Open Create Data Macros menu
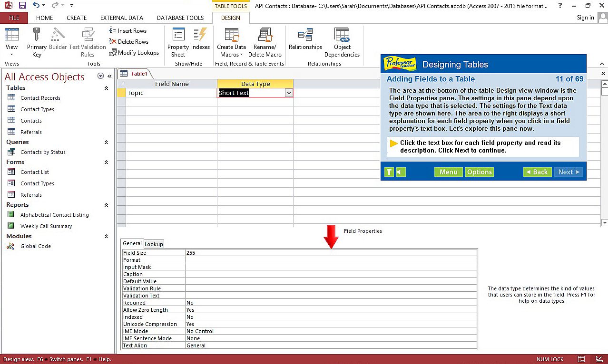This screenshot has height=364, width=608. [231, 42]
